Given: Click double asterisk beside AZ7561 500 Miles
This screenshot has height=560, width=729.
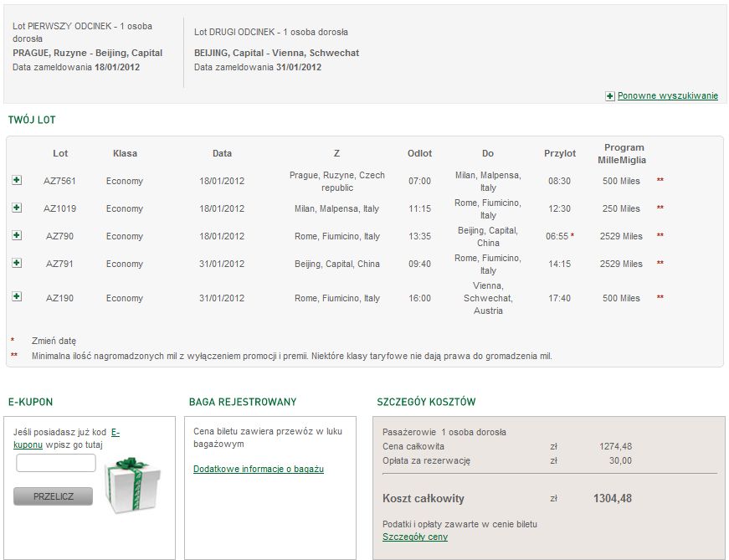Looking at the screenshot, I should point(660,180).
